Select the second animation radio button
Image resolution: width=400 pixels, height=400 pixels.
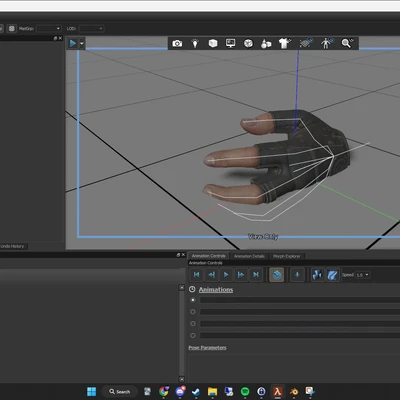click(x=193, y=312)
